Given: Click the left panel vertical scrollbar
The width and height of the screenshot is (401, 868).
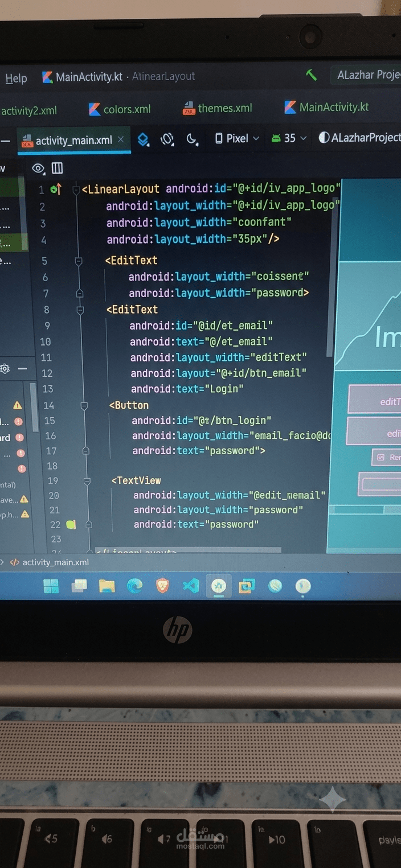Looking at the screenshot, I should pyautogui.click(x=33, y=407).
